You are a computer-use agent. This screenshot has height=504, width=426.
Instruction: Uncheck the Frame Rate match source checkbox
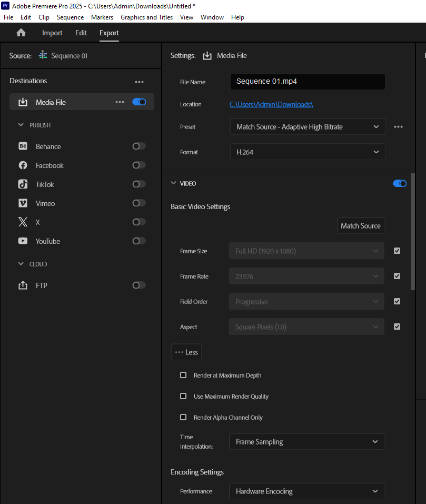pos(397,276)
